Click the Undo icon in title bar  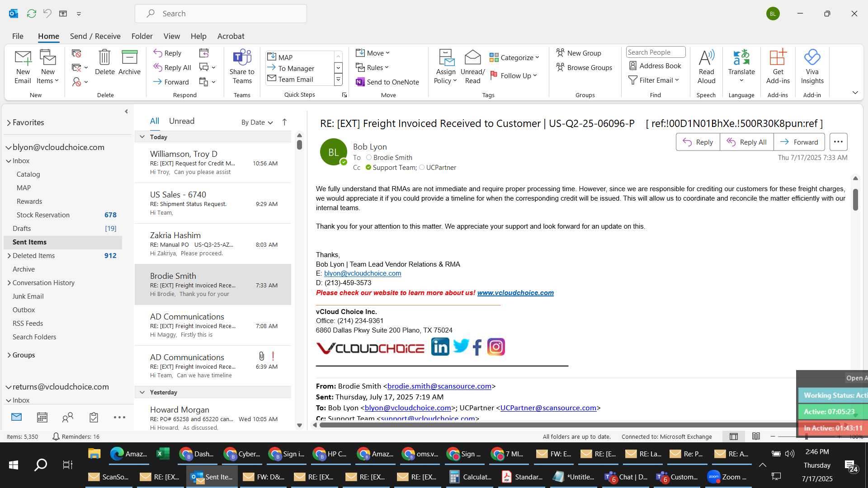[47, 14]
